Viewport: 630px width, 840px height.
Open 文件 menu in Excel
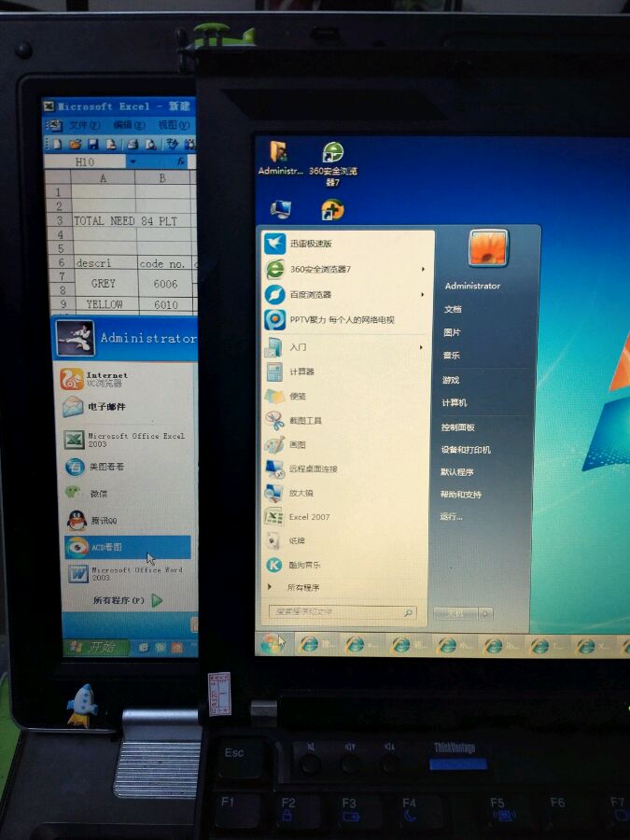click(x=83, y=125)
